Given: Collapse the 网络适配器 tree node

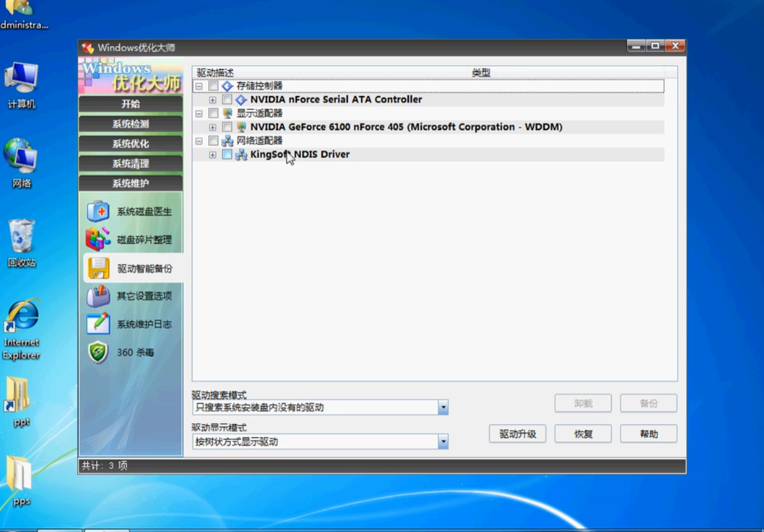Looking at the screenshot, I should pyautogui.click(x=199, y=141).
